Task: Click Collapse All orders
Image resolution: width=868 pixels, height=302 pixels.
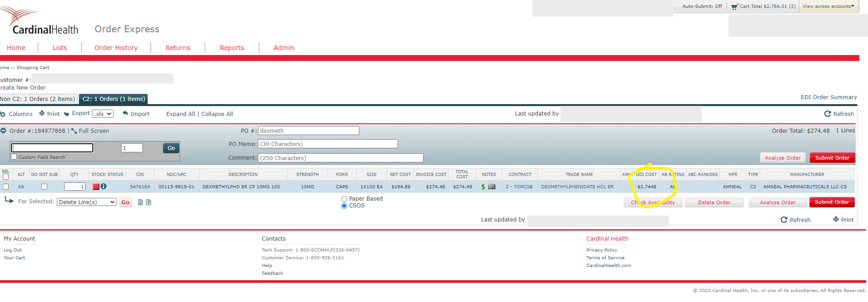Action: [x=217, y=114]
